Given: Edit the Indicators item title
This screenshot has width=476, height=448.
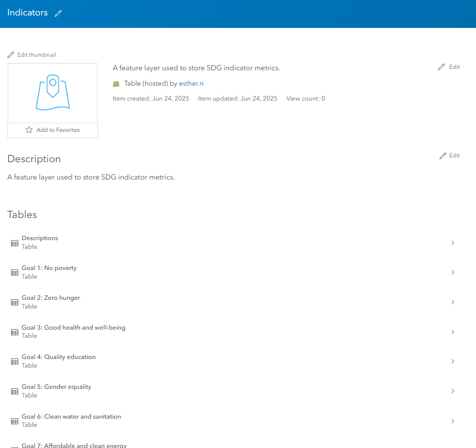Looking at the screenshot, I should pyautogui.click(x=58, y=13).
